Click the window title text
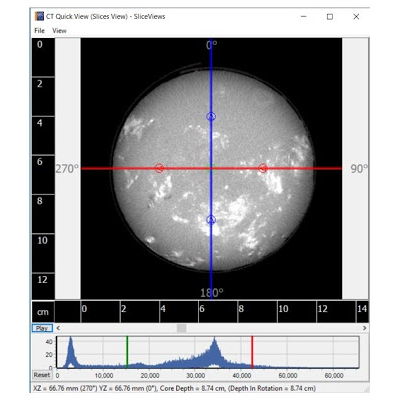Screen dimensions: 399x401 click(105, 16)
